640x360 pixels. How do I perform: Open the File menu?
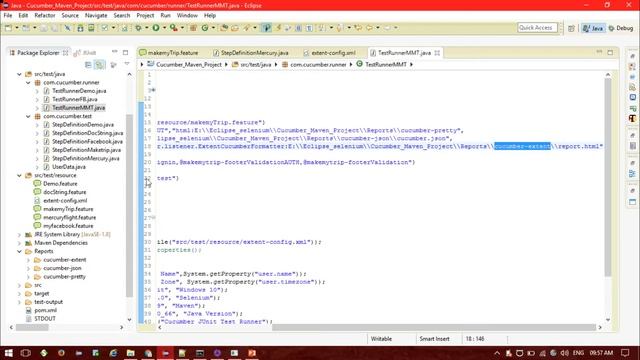pos(8,16)
